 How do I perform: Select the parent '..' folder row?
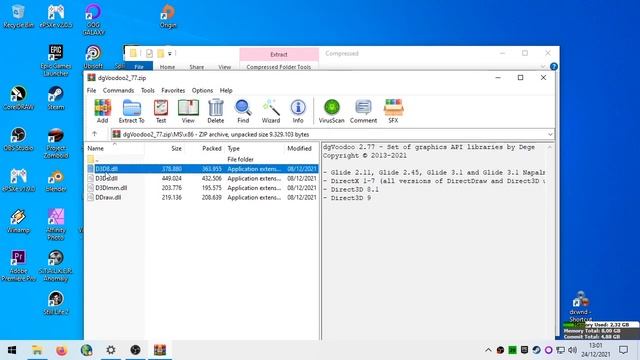(202, 159)
